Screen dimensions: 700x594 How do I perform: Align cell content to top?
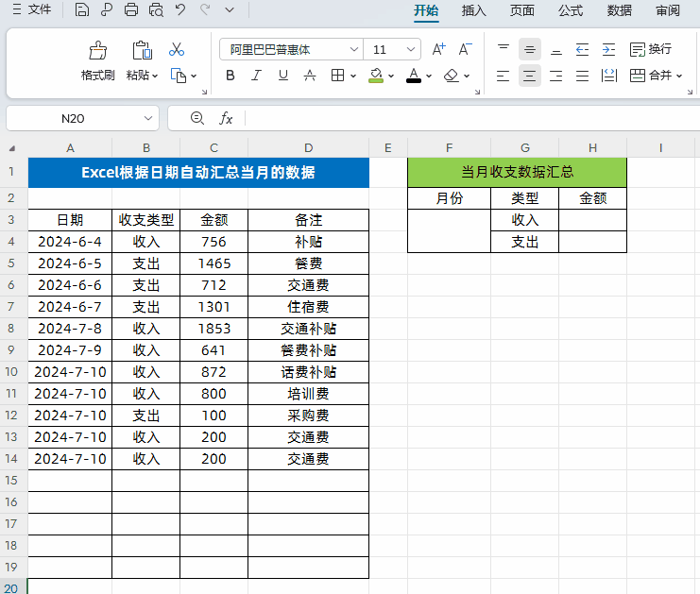coord(504,49)
